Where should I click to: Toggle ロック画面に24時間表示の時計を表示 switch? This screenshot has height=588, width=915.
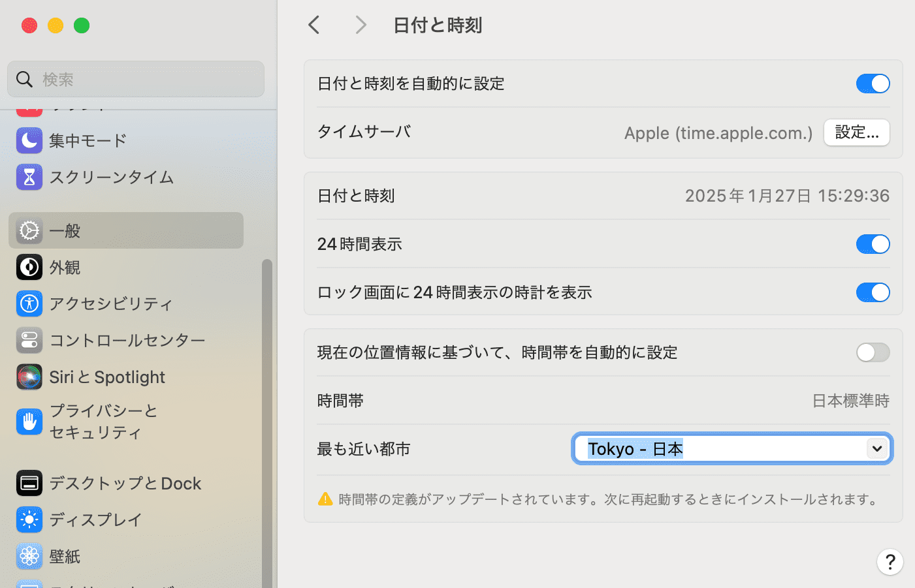pos(873,292)
